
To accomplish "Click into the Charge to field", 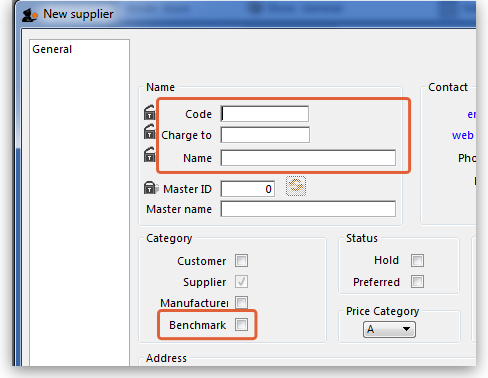I will pos(265,135).
